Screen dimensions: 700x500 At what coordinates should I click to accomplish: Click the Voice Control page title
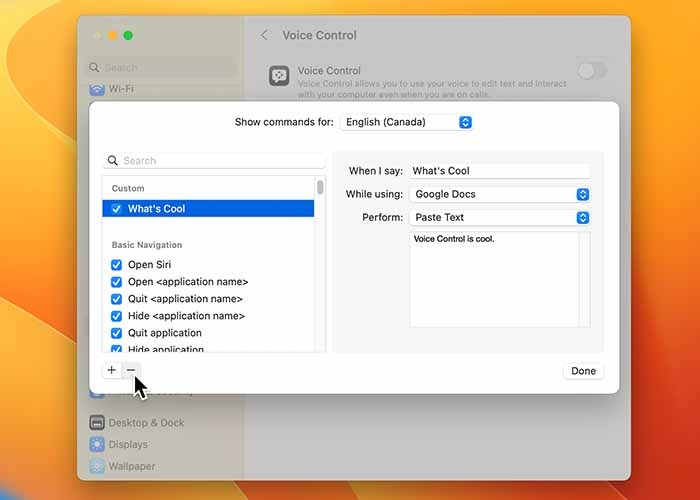(x=320, y=35)
